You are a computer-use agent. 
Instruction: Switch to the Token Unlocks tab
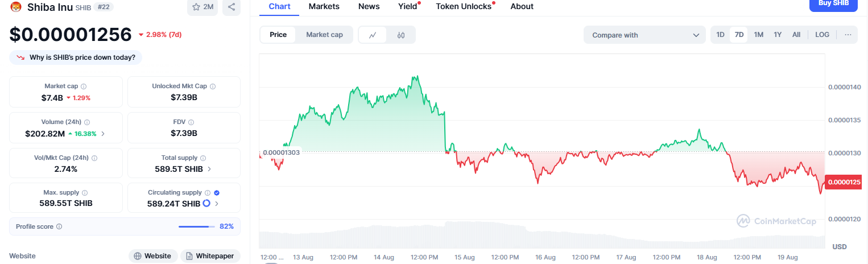464,6
